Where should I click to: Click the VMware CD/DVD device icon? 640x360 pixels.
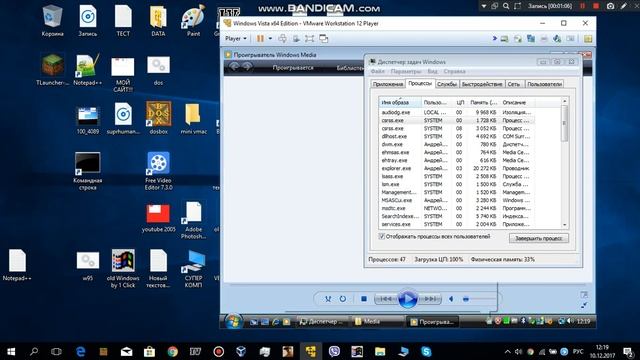point(518,39)
